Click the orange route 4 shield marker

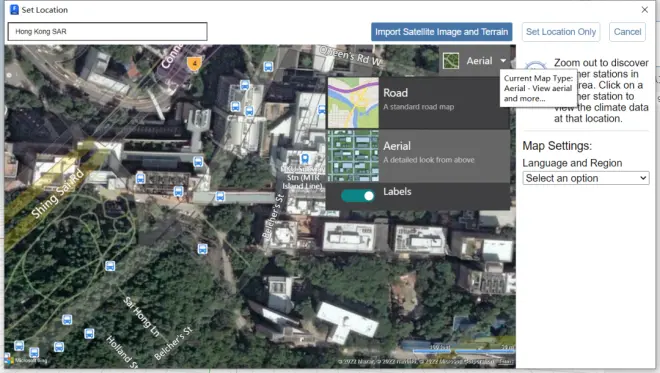coord(194,64)
